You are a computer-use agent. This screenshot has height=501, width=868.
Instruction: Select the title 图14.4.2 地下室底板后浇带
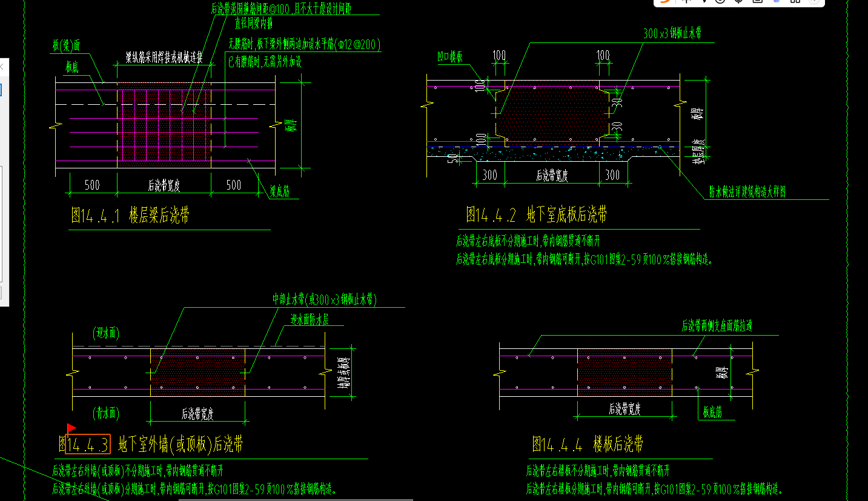pyautogui.click(x=537, y=214)
